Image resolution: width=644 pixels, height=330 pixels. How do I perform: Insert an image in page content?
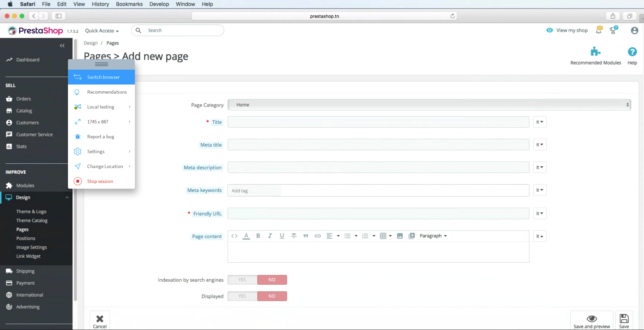click(400, 236)
